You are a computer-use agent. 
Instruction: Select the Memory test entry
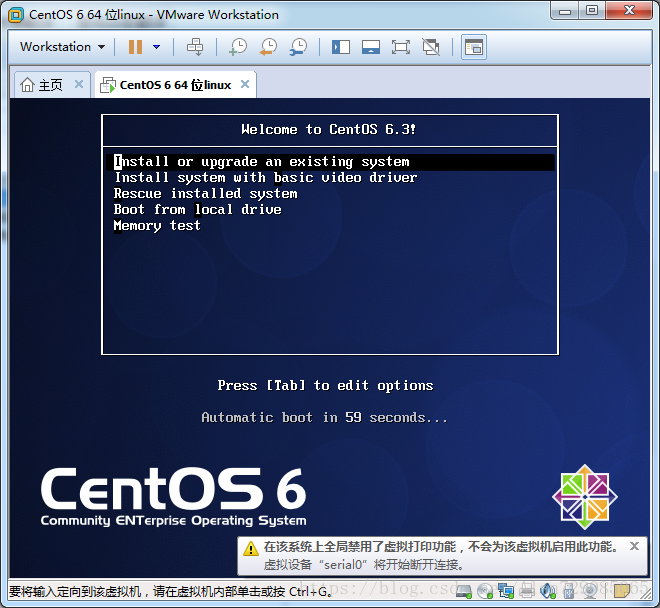[157, 226]
